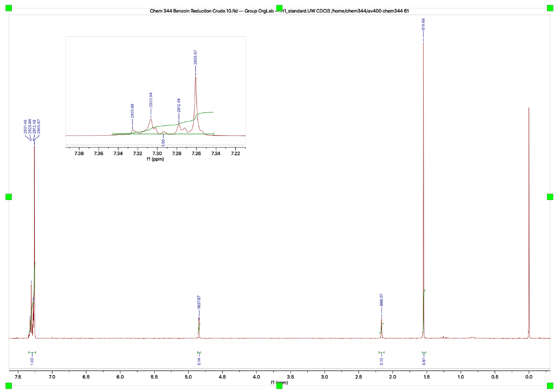Click the green handle beside the title text
Screen dimensions: 554x392
coord(278,7)
